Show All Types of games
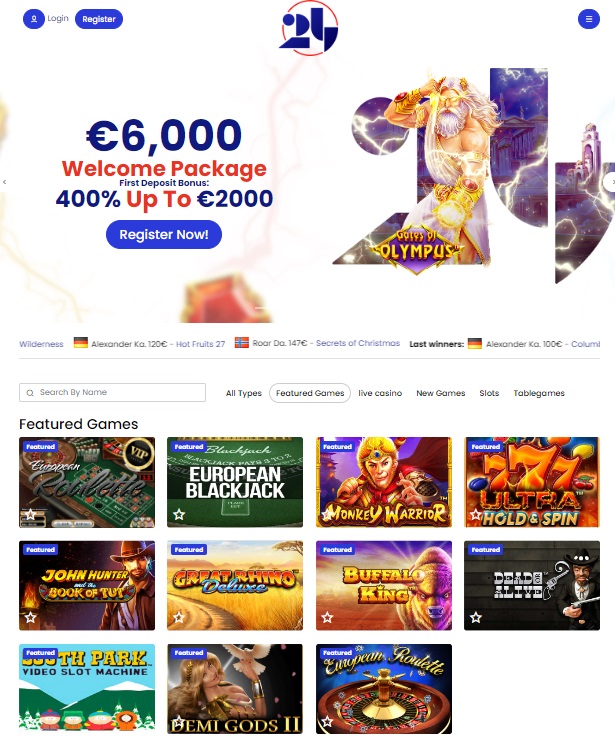615x742 pixels. (244, 393)
